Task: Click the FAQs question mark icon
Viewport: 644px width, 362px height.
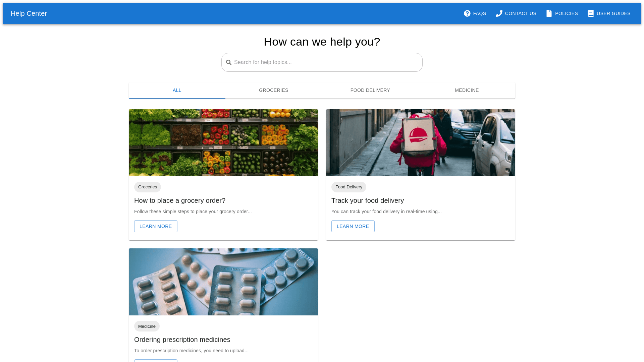Action: 467,13
